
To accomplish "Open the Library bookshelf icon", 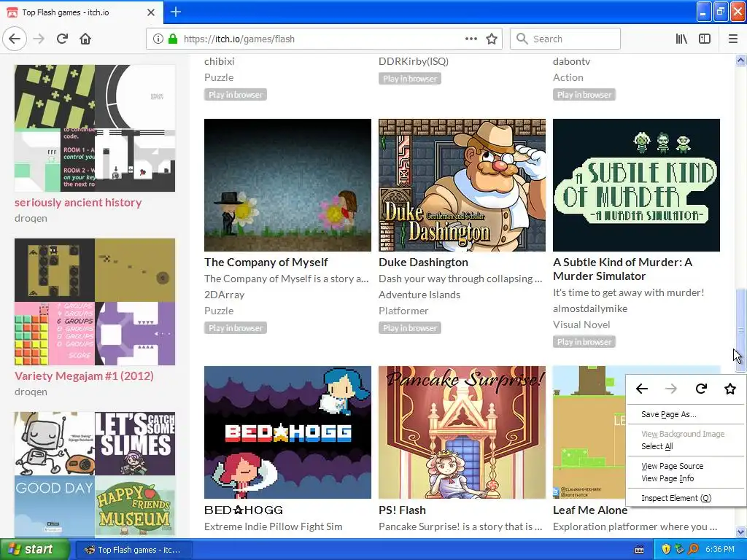I will [x=681, y=39].
